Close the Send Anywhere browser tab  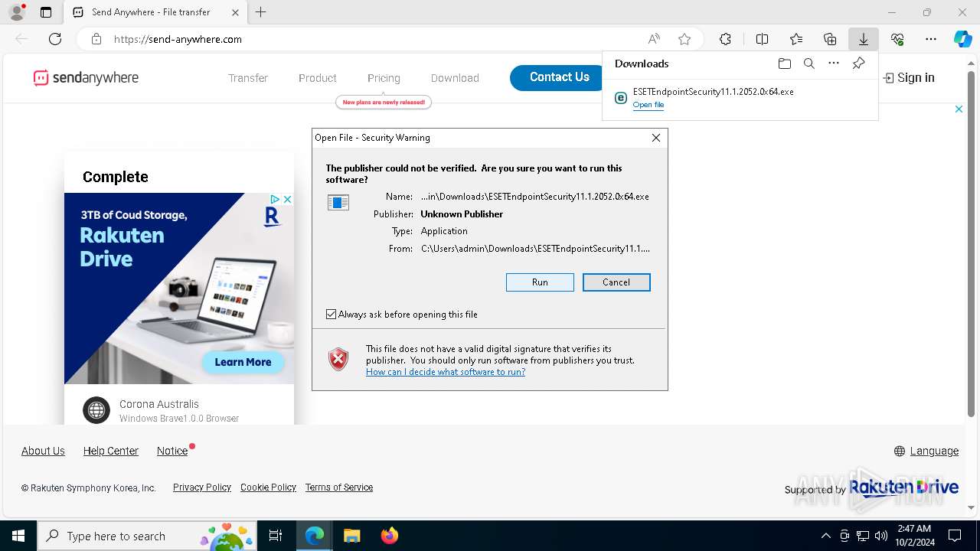(x=235, y=12)
